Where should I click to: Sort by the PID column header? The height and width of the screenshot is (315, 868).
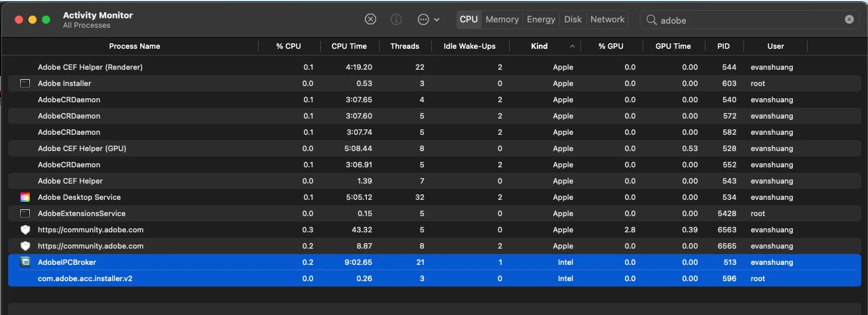(724, 46)
